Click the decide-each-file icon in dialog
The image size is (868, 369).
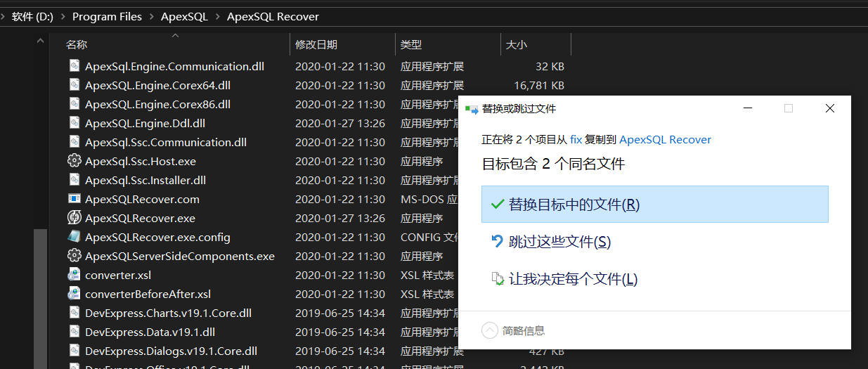(x=498, y=279)
